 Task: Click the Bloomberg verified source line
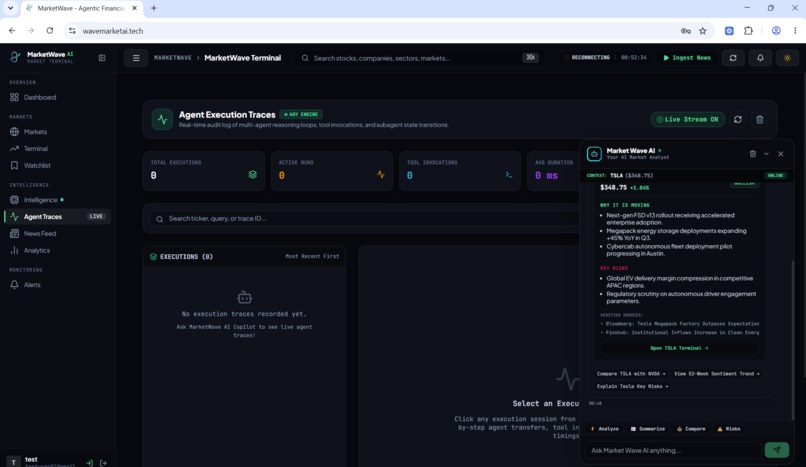click(680, 324)
